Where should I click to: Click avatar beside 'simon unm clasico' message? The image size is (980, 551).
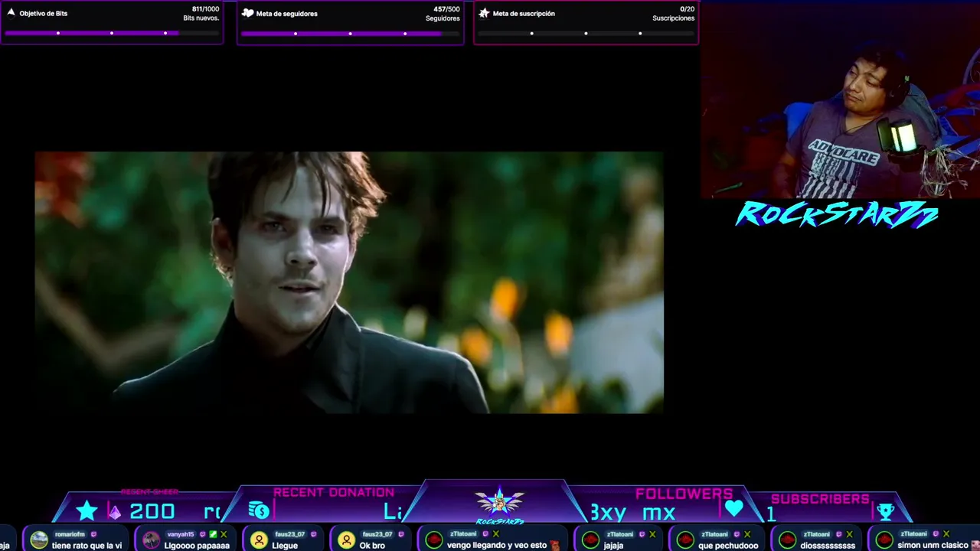point(884,540)
